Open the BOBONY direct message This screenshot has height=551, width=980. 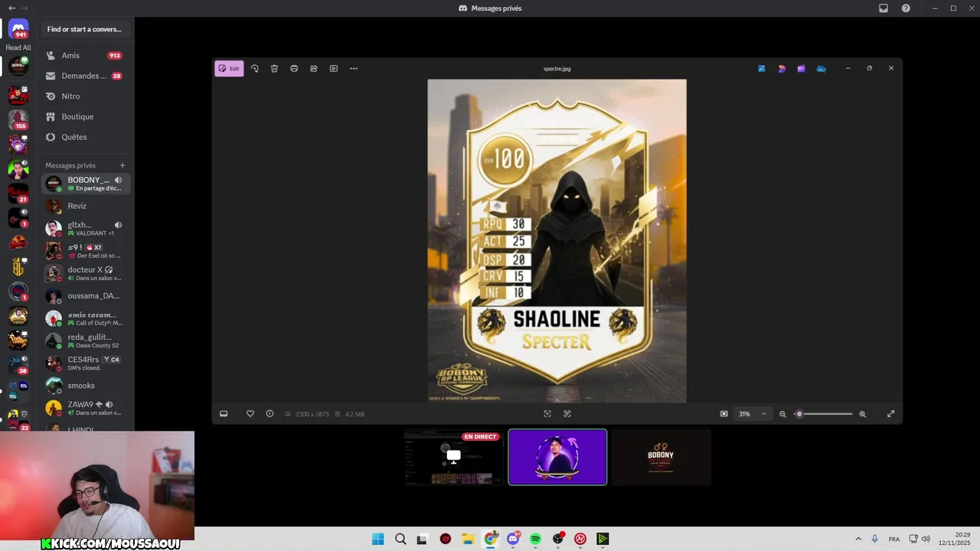[x=85, y=184]
